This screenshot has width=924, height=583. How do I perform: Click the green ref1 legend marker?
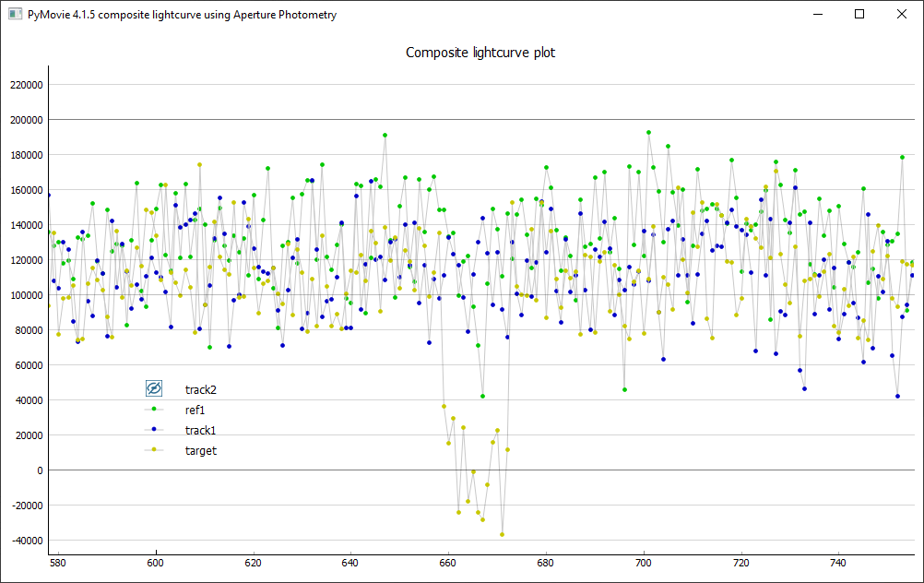click(x=154, y=410)
